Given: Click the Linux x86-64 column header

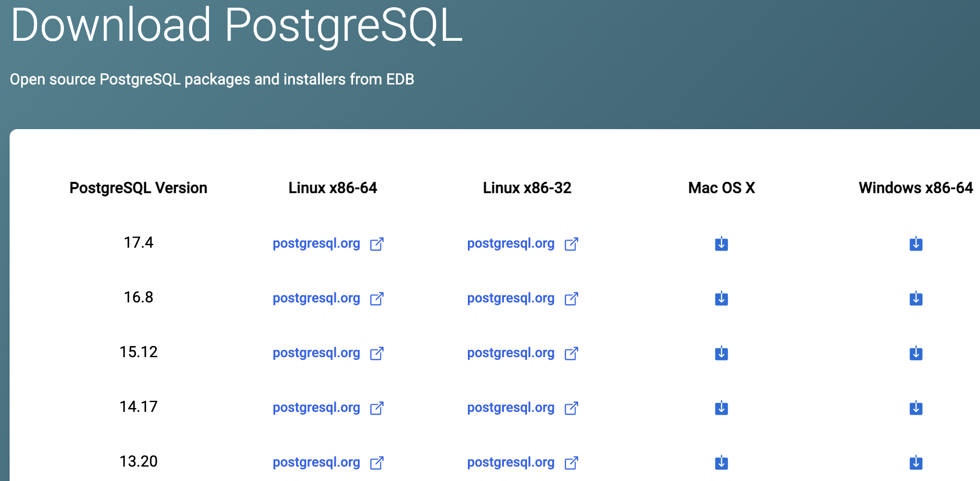Looking at the screenshot, I should coord(333,188).
